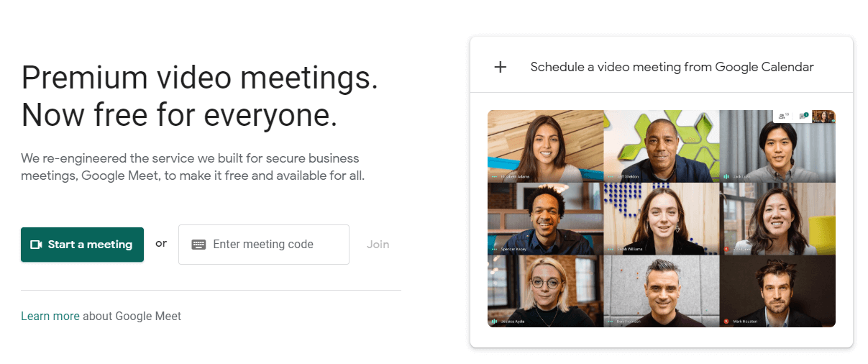This screenshot has height=364, width=868.
Task: Click the plus icon next to Schedule a video meeting
Action: [x=501, y=67]
